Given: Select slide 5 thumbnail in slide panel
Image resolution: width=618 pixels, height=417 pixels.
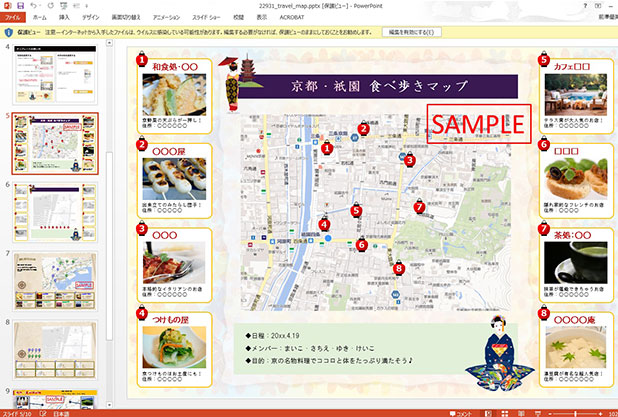Looking at the screenshot, I should pyautogui.click(x=55, y=143).
